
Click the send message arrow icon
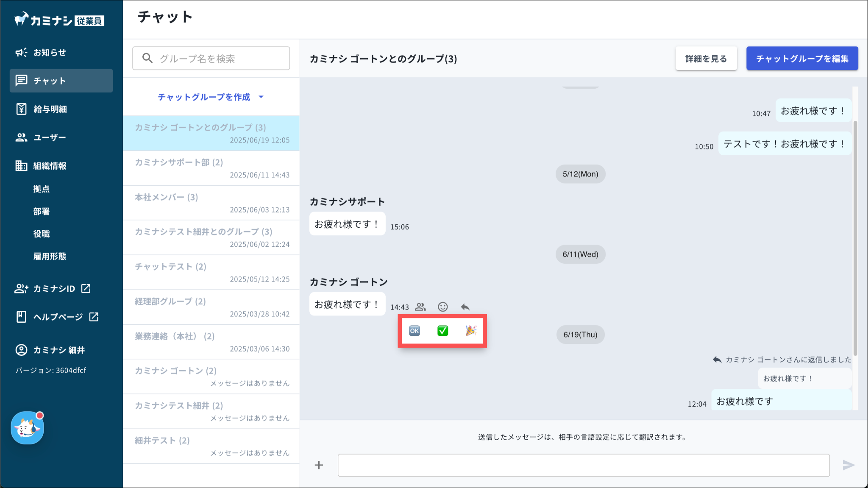848,465
